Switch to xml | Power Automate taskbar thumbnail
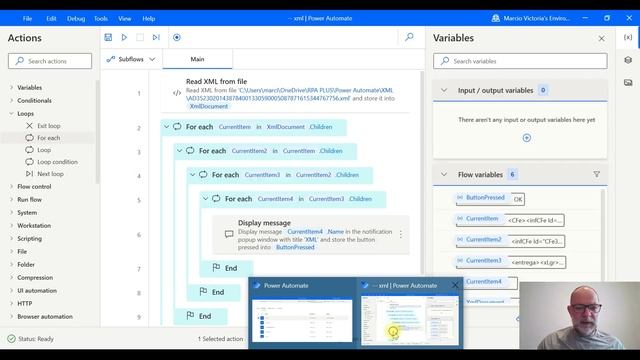Viewport: 640px width, 360px height. point(410,321)
